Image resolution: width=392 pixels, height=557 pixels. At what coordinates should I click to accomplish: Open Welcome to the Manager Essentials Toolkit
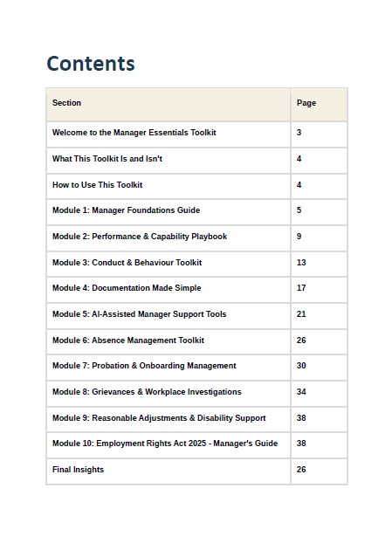pyautogui.click(x=134, y=133)
